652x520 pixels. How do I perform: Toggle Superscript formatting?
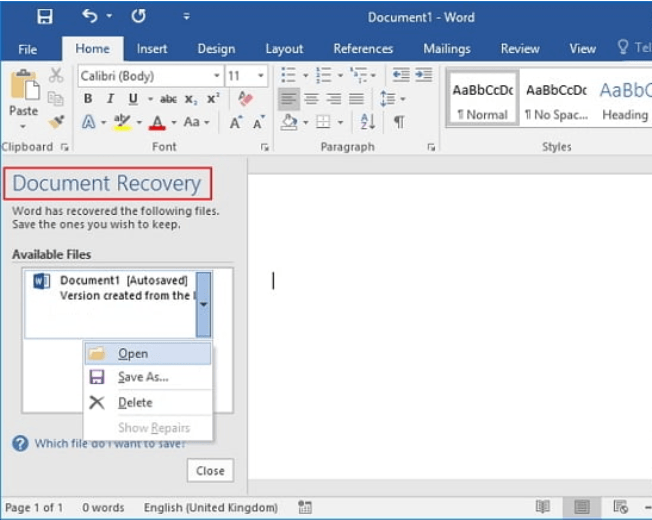(x=213, y=99)
